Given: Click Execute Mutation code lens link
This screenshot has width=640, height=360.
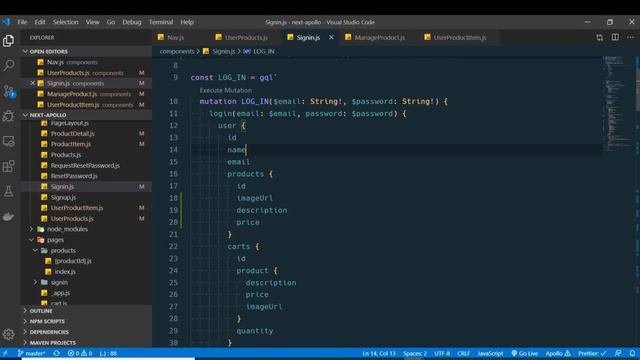Looking at the screenshot, I should point(225,90).
